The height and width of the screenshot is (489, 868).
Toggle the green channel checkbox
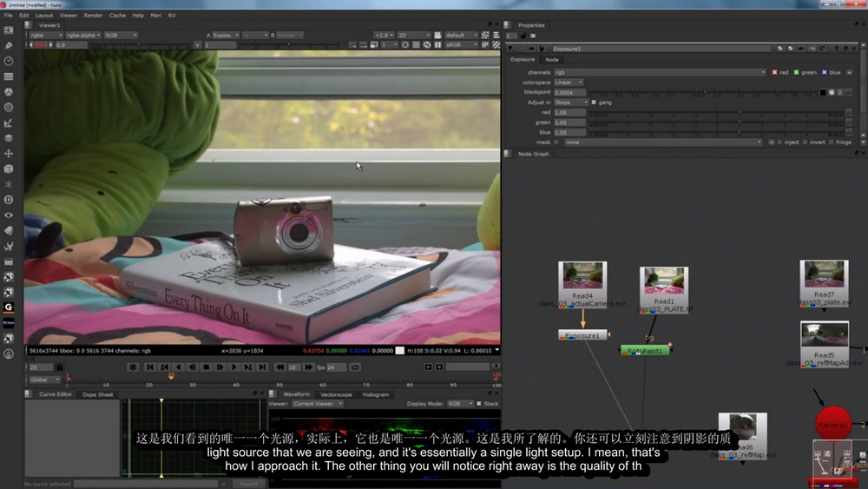(797, 73)
